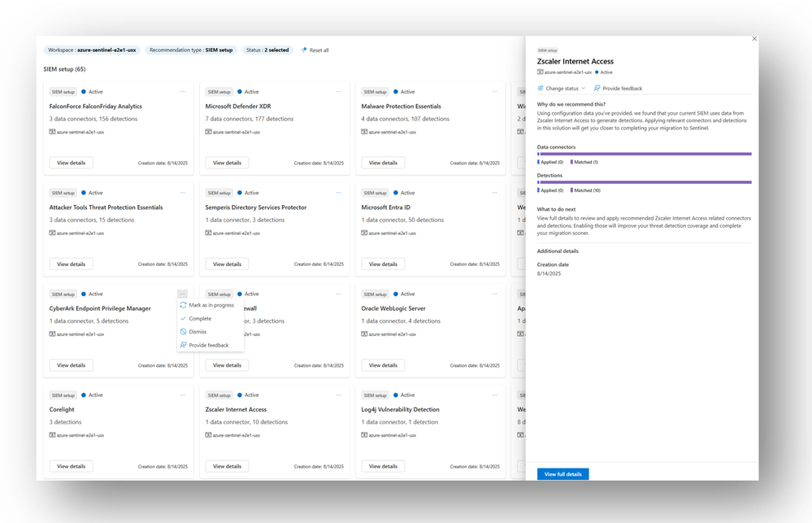View details for Log4j Vulnerability Detection
This screenshot has height=523, width=812.
[x=383, y=466]
